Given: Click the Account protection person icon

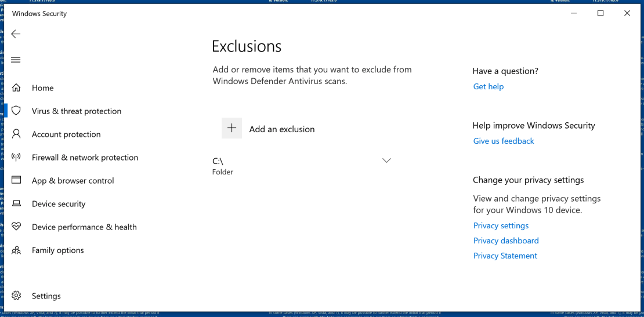Looking at the screenshot, I should point(16,134).
